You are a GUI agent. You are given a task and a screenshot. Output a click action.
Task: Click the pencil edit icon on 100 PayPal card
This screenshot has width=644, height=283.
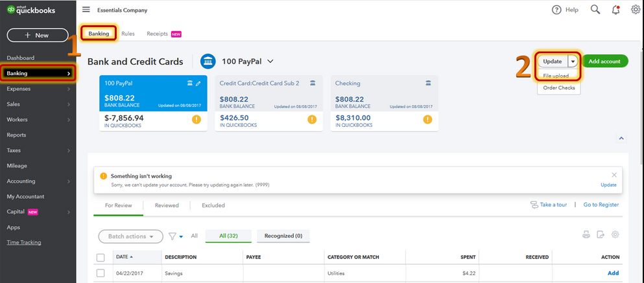pos(198,84)
